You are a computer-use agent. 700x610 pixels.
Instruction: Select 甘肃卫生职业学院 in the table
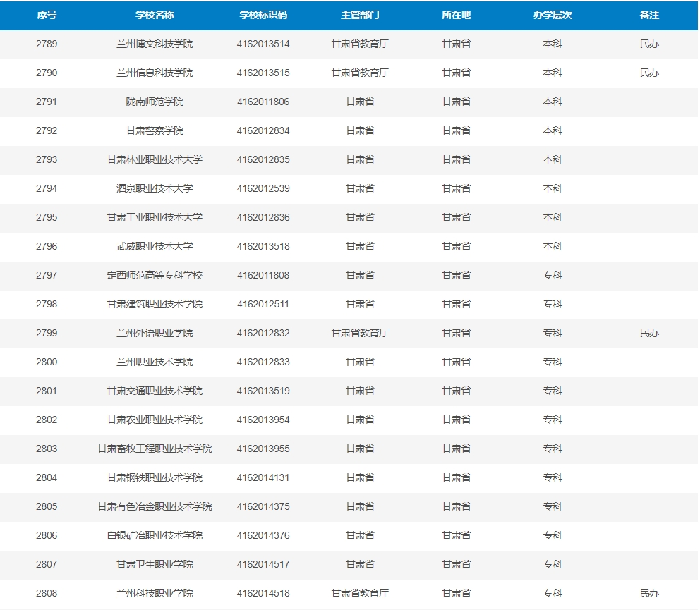(x=155, y=564)
